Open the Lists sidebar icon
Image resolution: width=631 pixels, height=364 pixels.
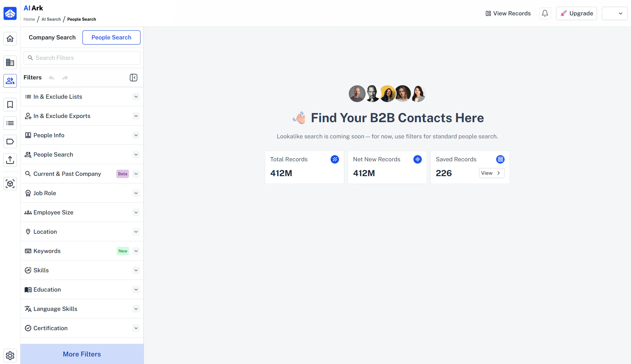click(10, 123)
